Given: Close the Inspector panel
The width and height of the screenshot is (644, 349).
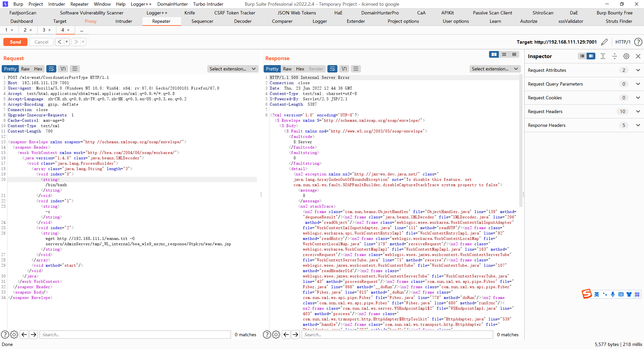Looking at the screenshot, I should (638, 56).
